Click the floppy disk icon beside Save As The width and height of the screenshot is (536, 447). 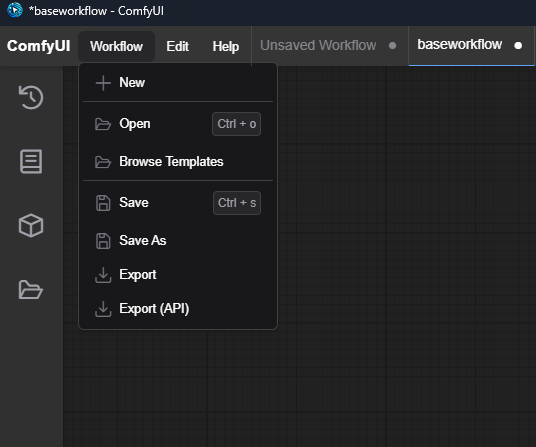tap(103, 241)
